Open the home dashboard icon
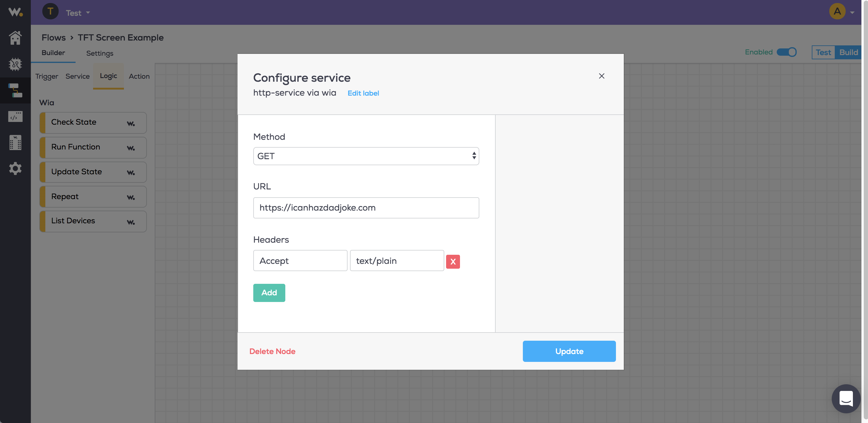Image resolution: width=868 pixels, height=423 pixels. pos(15,38)
